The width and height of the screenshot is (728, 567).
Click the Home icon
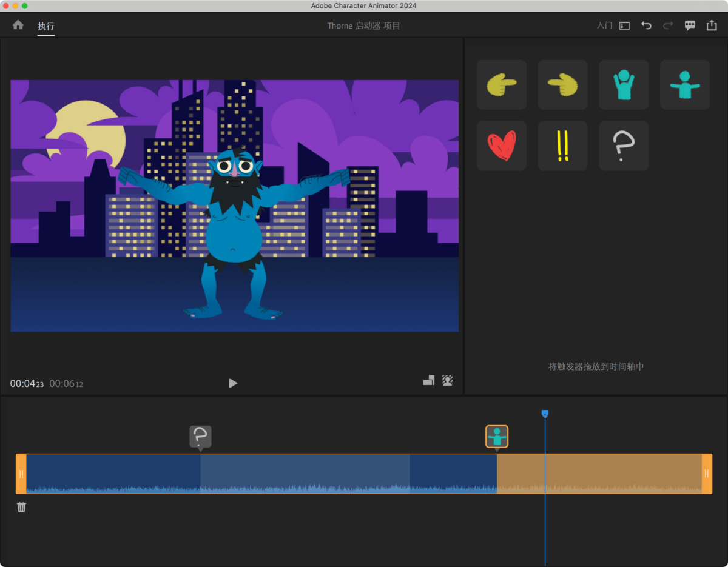pyautogui.click(x=18, y=25)
